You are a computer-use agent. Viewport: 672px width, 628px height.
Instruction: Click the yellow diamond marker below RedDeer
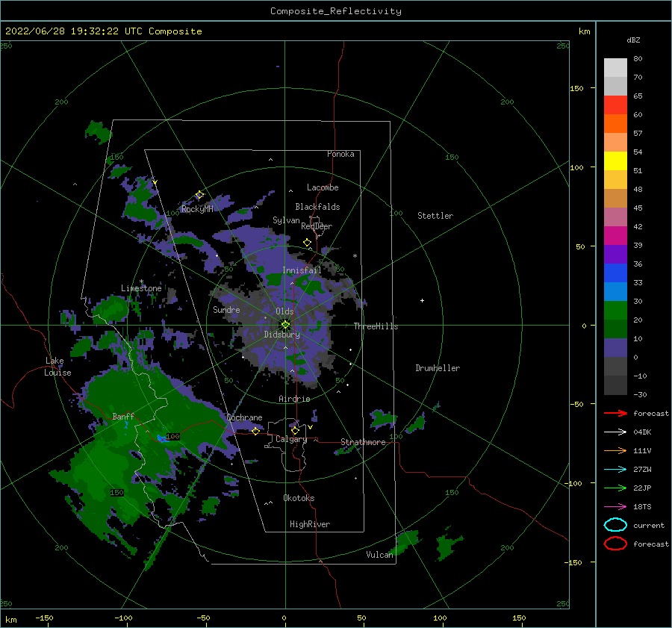click(307, 243)
